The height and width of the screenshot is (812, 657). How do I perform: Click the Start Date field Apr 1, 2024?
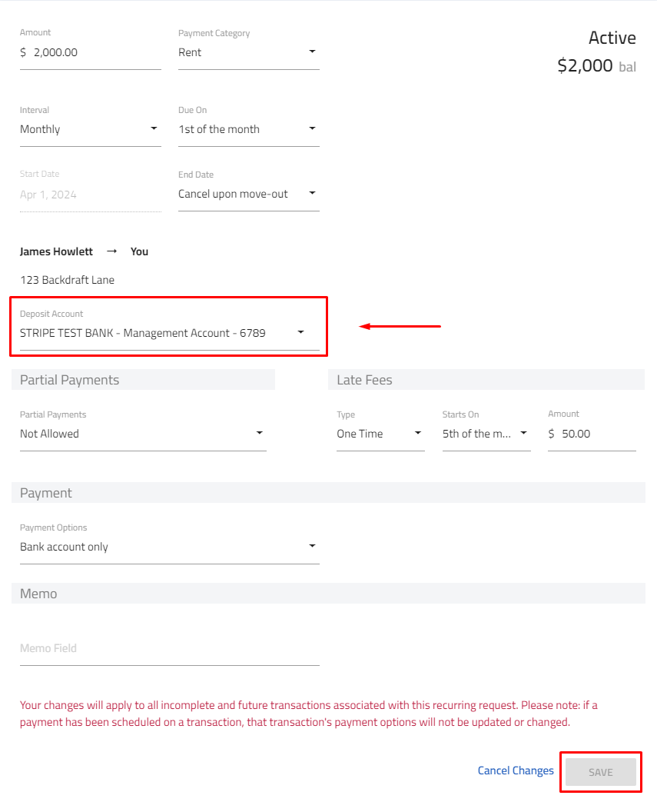coord(90,195)
